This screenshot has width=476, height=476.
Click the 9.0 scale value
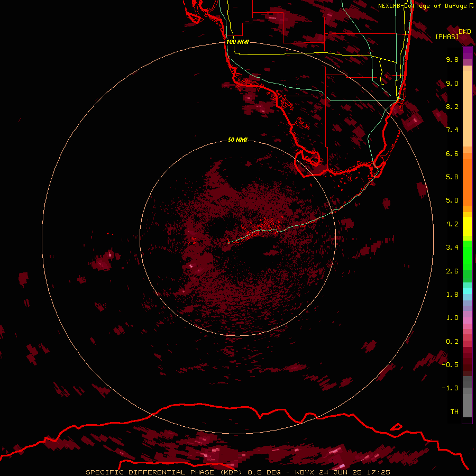pyautogui.click(x=452, y=83)
